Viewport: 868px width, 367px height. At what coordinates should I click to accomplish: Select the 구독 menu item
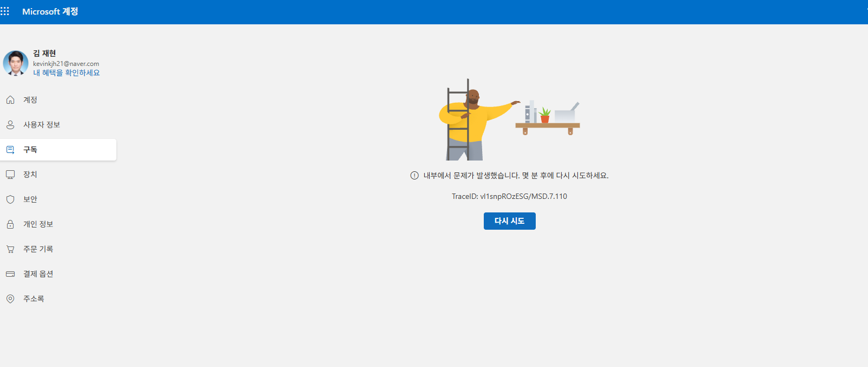[58, 150]
